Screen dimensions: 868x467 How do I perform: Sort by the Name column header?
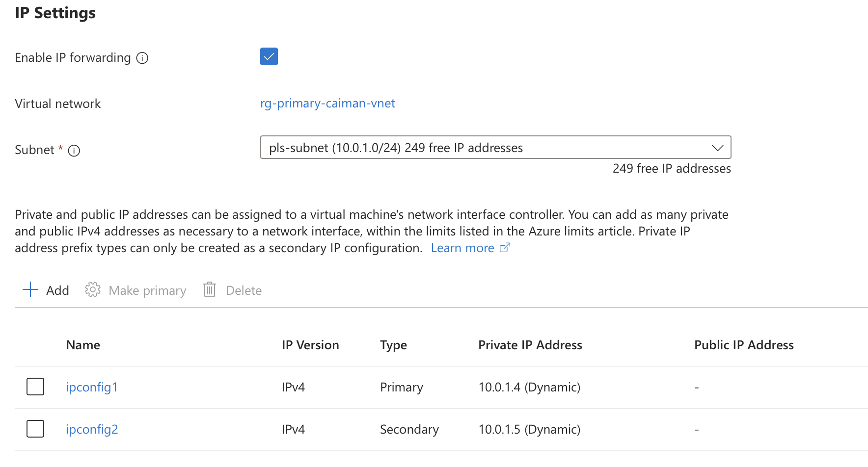pos(83,345)
